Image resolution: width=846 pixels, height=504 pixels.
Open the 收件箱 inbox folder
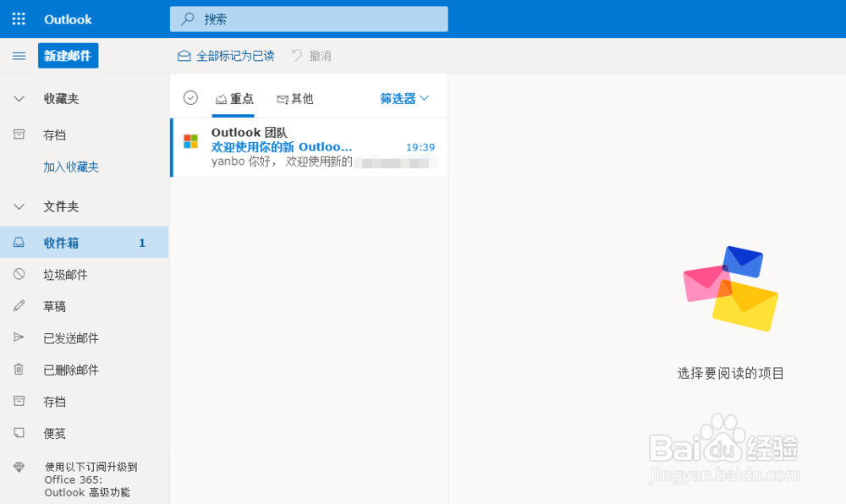pos(84,242)
